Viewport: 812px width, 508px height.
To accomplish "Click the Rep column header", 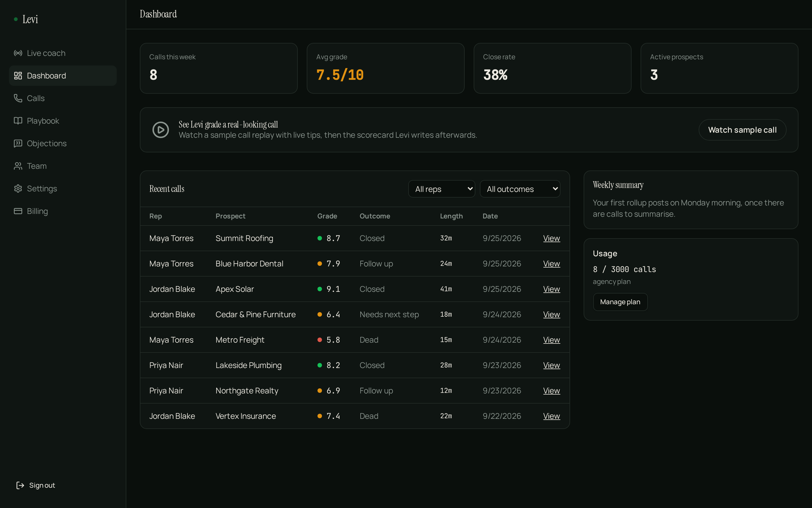I will click(x=156, y=216).
